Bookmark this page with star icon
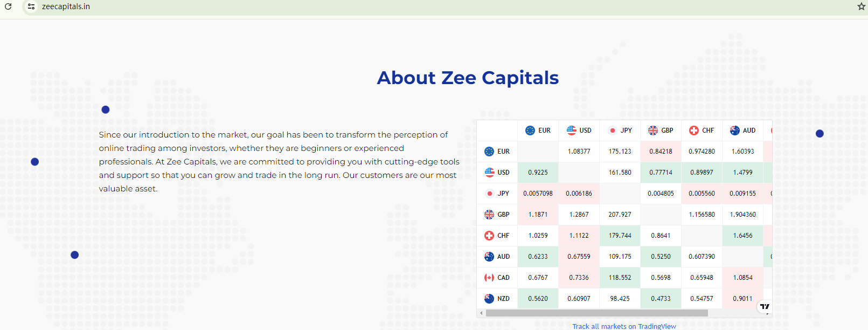Image resolution: width=868 pixels, height=330 pixels. coord(861,6)
